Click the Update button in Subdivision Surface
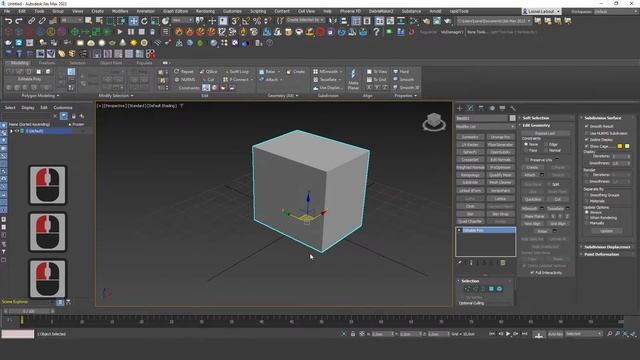The height and width of the screenshot is (360, 640). point(607,231)
